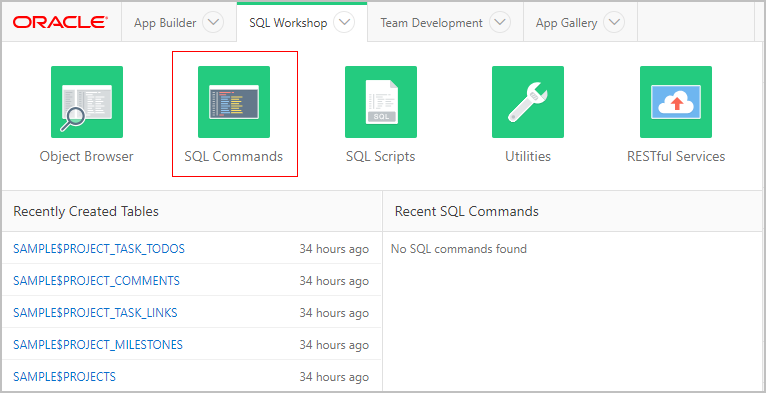The height and width of the screenshot is (393, 766).
Task: Open the Utilities wrench icon
Action: [x=528, y=102]
